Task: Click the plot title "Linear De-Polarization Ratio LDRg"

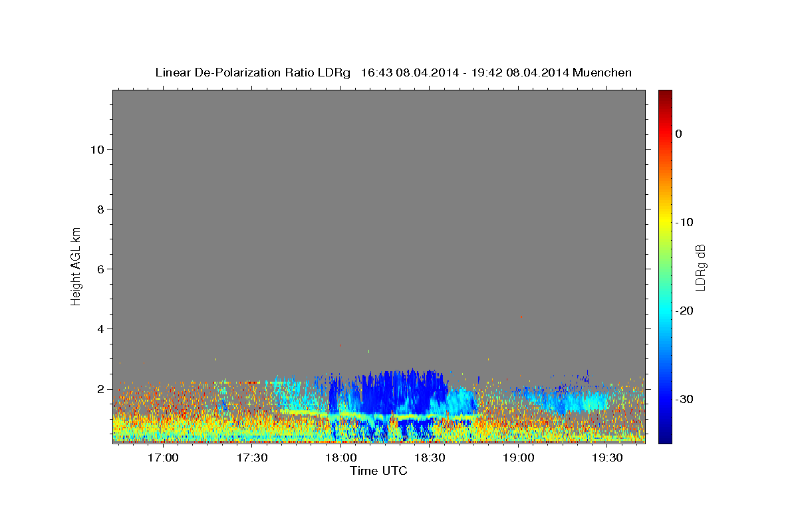Action: click(x=253, y=72)
